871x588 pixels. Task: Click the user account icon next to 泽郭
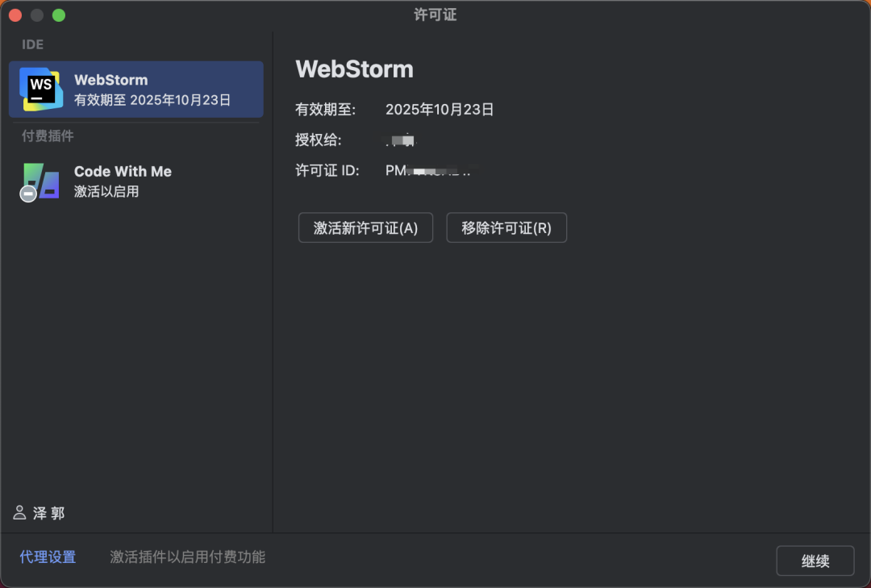(x=19, y=512)
